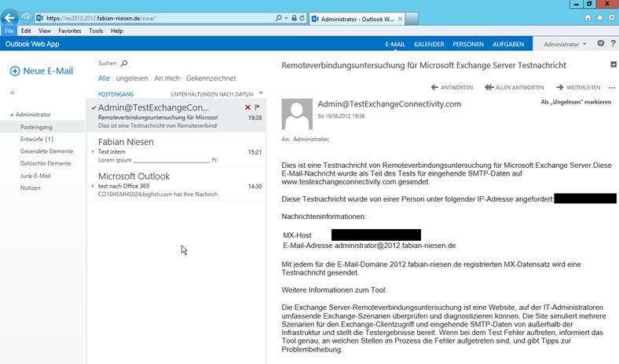Viewport: 619px width, 364px height.
Task: Open Unterhaltungen nach Datum sort dropdown
Action: click(x=217, y=94)
